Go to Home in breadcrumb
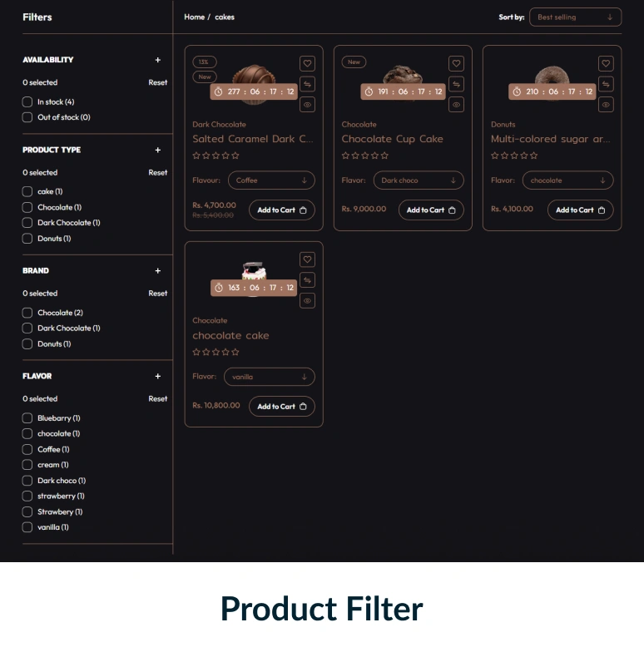The image size is (644, 652). pos(194,17)
